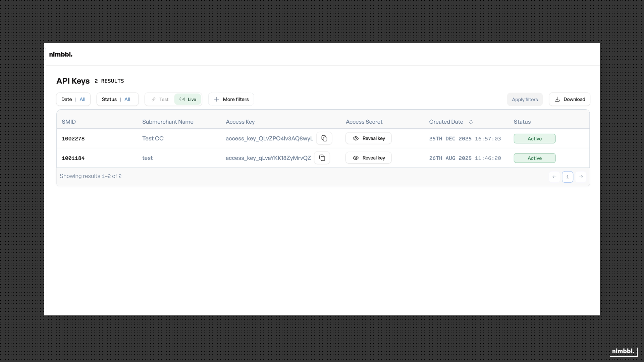Click the nimbbl logo in header

tap(61, 54)
